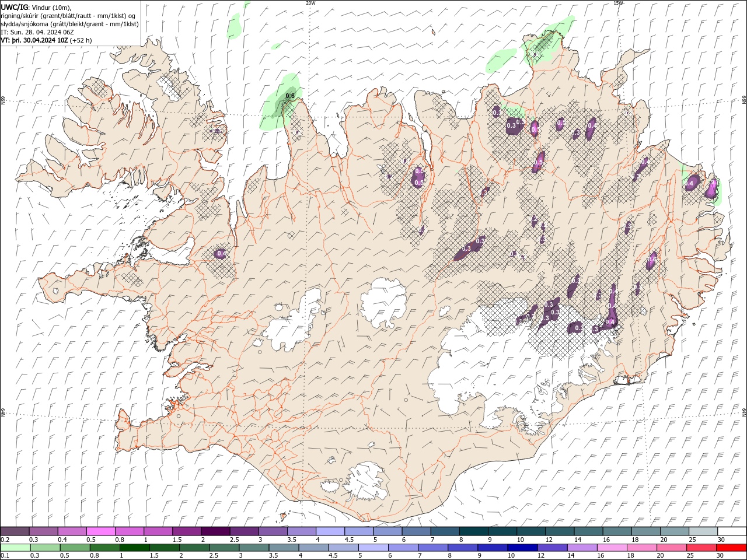Select the dusty purple 0.2 swatch in upper legend row
Viewport: 747px width, 560px height.
pos(15,531)
